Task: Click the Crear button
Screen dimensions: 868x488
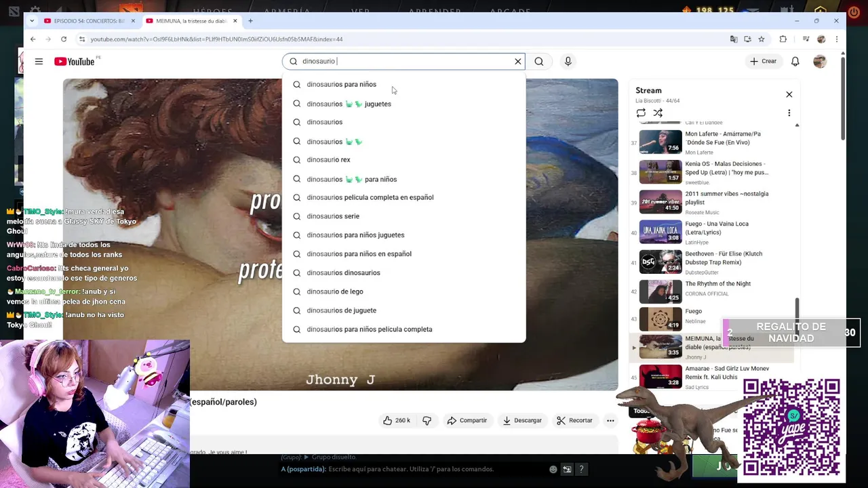Action: click(763, 62)
